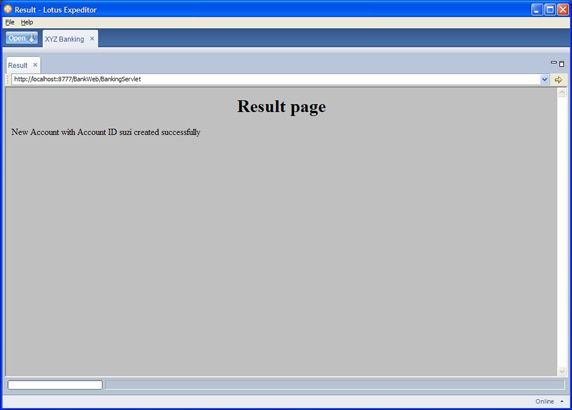This screenshot has height=410, width=572.
Task: Maximize the Result view panel
Action: tap(562, 64)
